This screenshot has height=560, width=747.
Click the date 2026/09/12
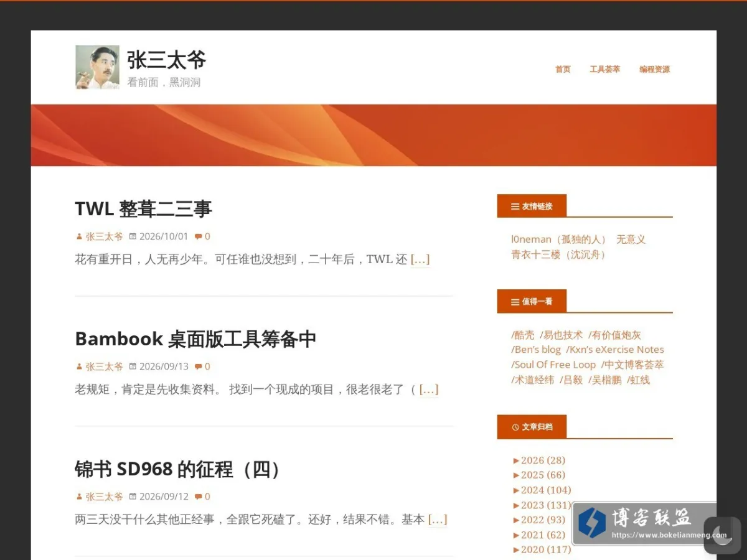click(163, 497)
